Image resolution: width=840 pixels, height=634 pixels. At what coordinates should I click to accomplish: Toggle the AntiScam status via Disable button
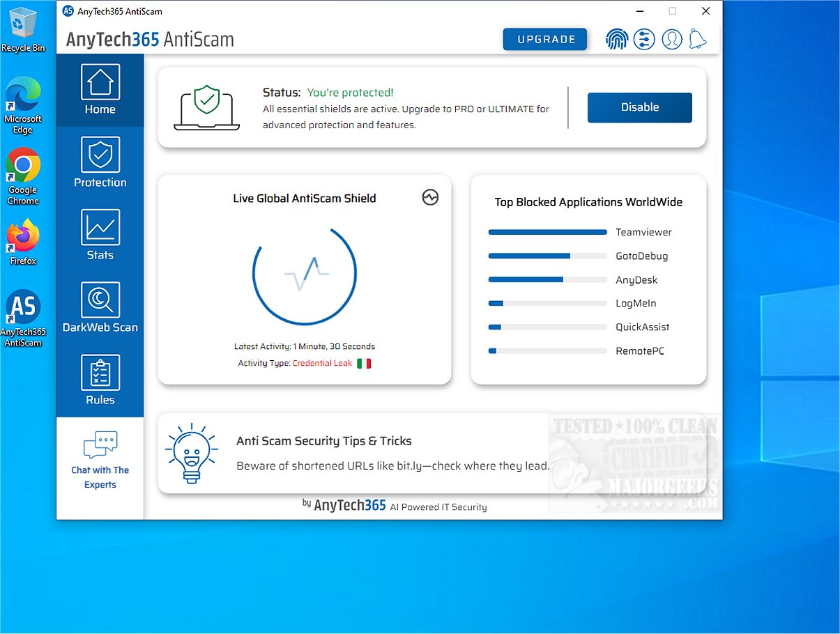pyautogui.click(x=639, y=107)
